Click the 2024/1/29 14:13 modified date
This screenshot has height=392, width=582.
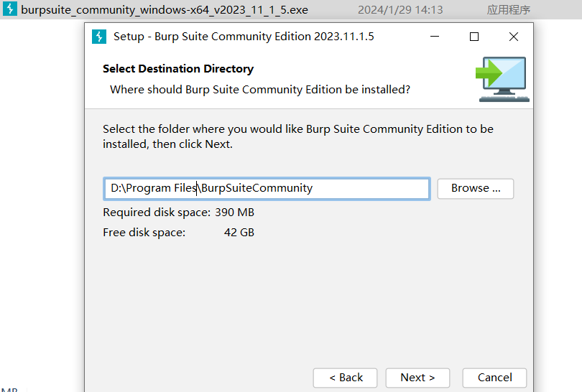(400, 9)
